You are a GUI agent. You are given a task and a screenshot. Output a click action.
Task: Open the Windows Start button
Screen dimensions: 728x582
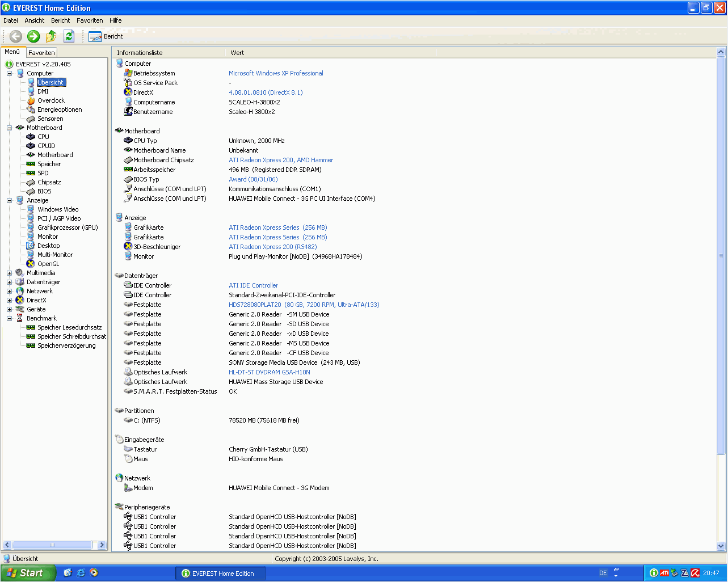(28, 573)
